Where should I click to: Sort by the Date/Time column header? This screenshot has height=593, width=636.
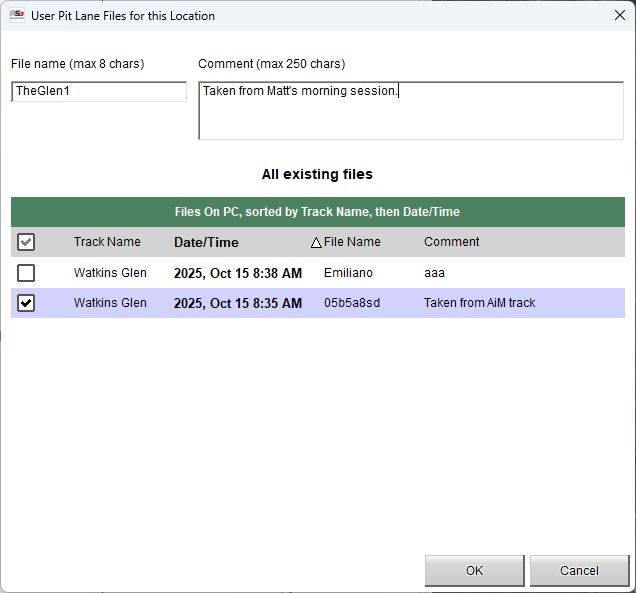206,242
